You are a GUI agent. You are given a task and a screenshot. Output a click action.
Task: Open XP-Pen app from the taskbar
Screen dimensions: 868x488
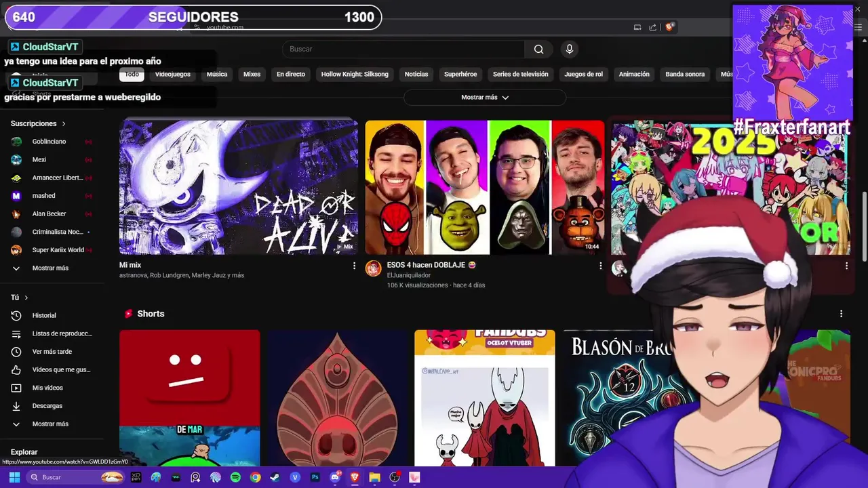click(136, 477)
